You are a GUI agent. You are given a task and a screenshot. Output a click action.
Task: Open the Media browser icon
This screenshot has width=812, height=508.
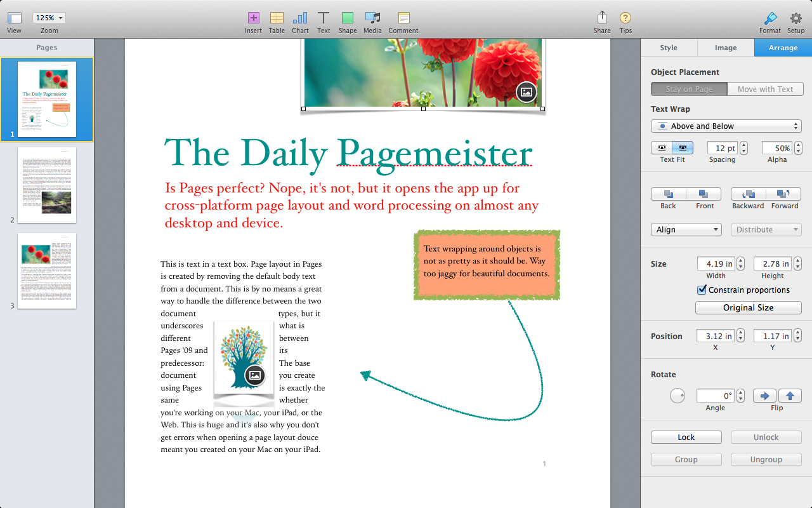(372, 18)
